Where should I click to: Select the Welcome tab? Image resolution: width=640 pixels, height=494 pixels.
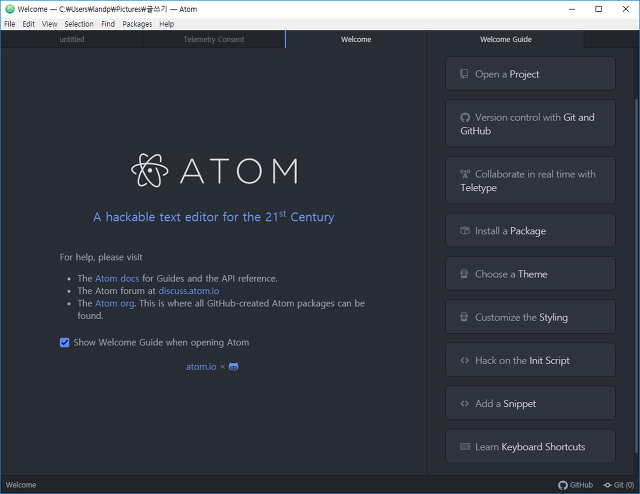[356, 39]
